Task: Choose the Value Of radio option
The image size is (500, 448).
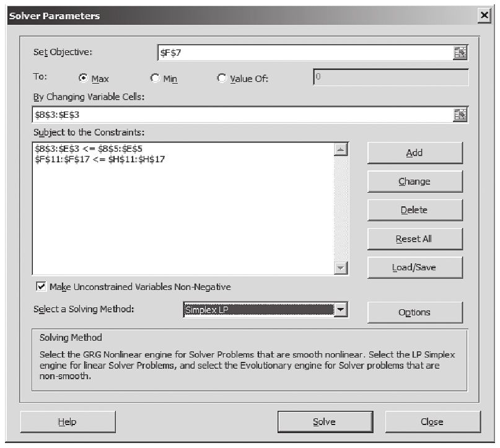Action: pos(222,79)
